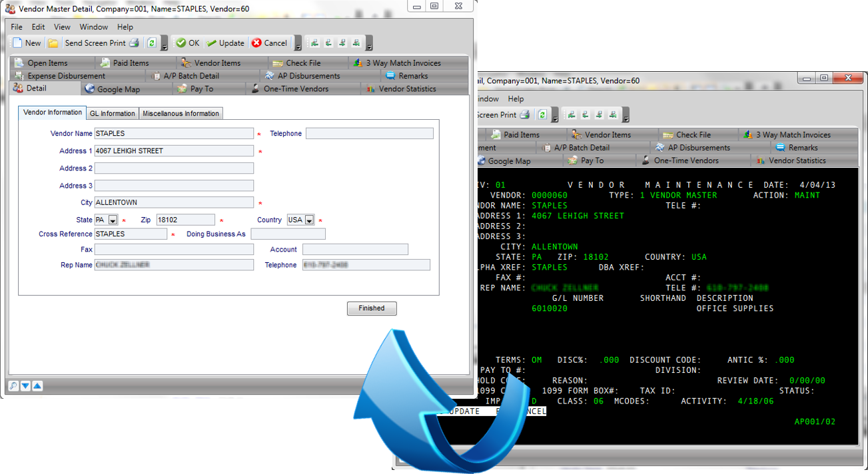Open the Expense Disbursement tab

77,76
